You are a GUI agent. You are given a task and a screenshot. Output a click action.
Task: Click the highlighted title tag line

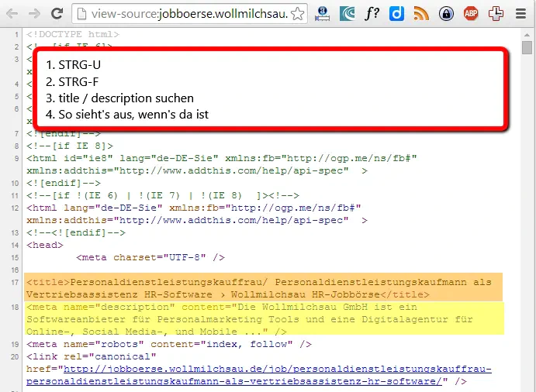pyautogui.click(x=263, y=287)
